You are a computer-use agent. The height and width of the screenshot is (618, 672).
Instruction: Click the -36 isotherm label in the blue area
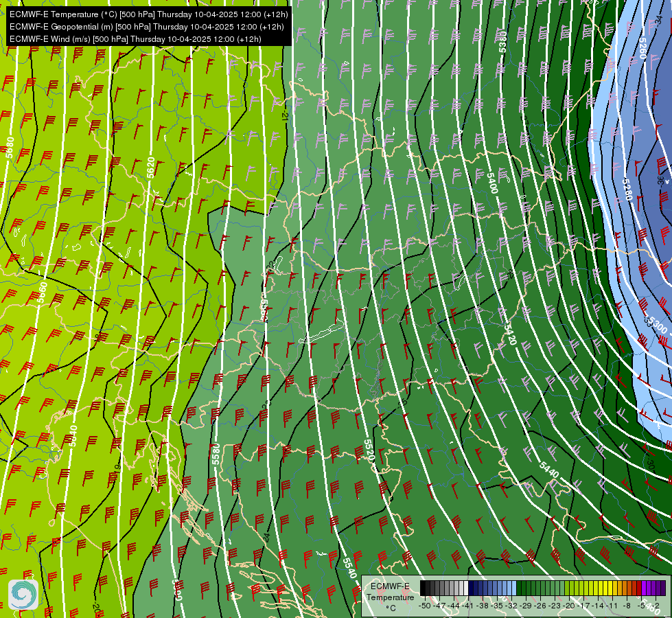(660, 180)
